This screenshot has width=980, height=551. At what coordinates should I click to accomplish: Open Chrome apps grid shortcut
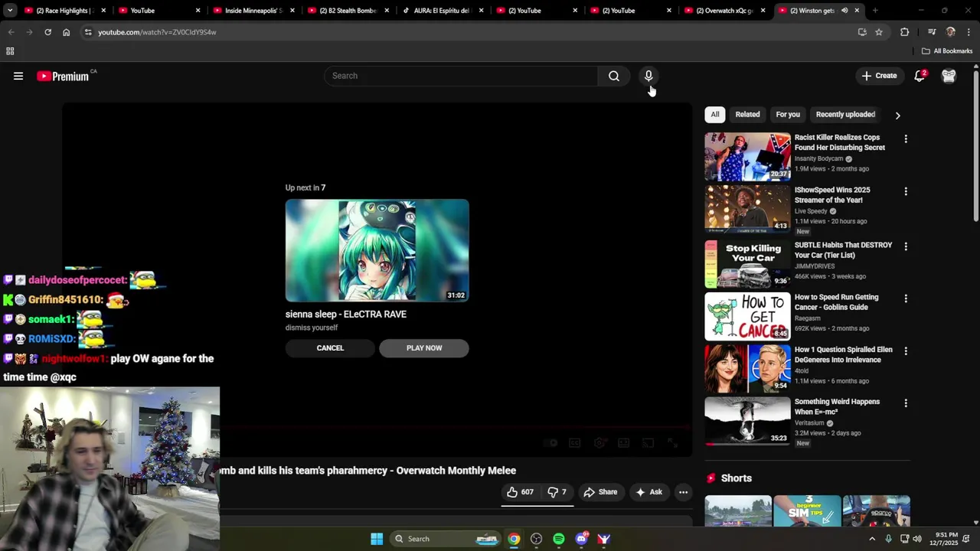coord(10,51)
